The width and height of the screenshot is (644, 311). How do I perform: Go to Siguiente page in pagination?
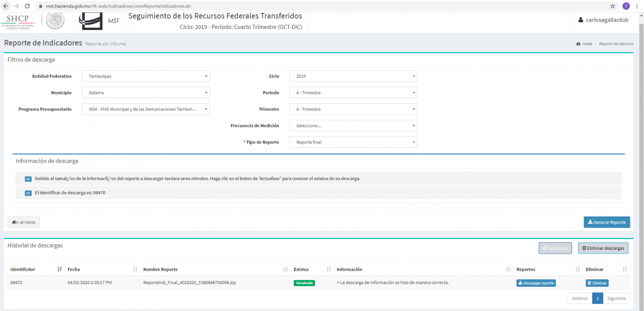[616, 299]
